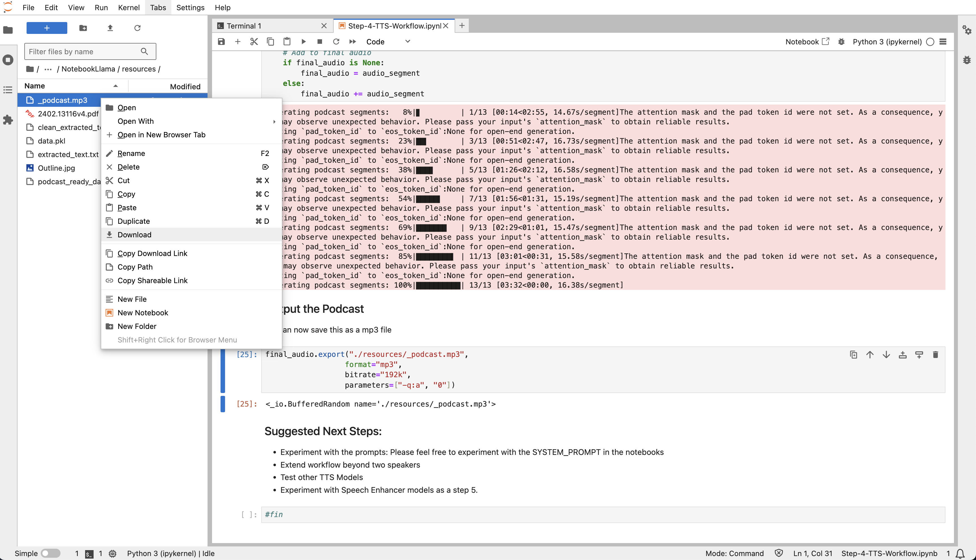The image size is (976, 560).
Task: Interrupt the kernel with the stop icon
Action: click(319, 42)
